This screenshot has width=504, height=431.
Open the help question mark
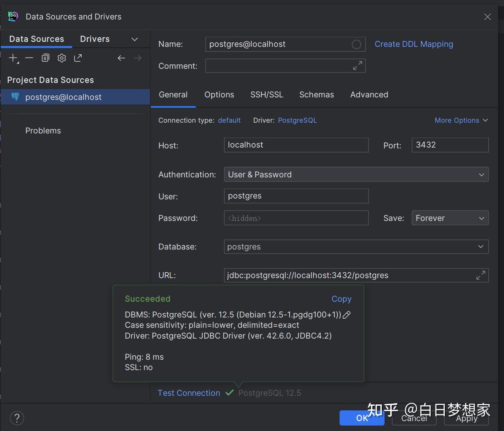tap(17, 418)
